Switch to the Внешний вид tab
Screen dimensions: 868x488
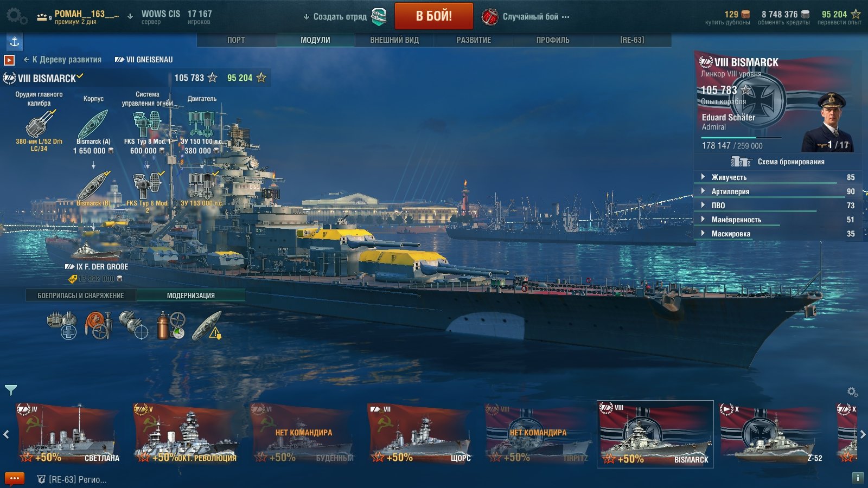click(394, 40)
